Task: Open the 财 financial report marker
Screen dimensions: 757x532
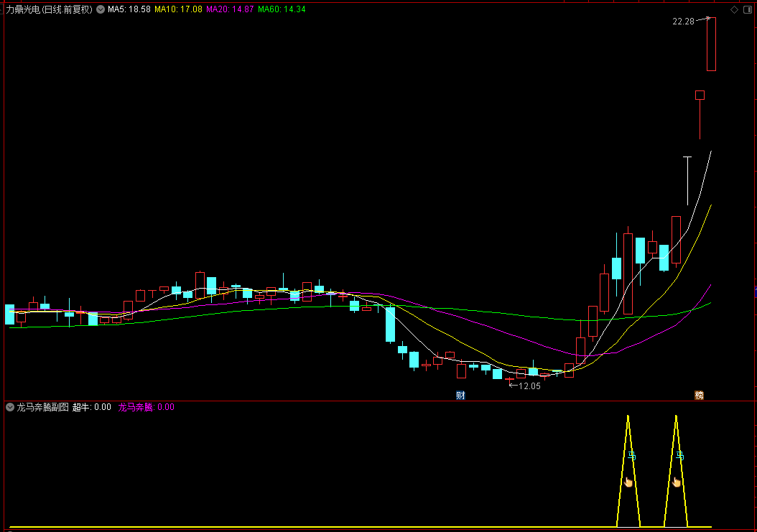Action: coord(460,396)
